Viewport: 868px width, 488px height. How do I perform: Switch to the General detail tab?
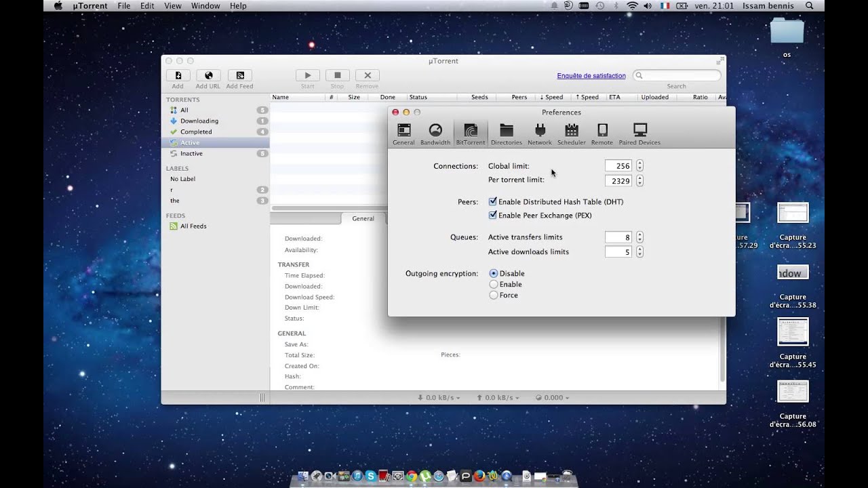point(363,218)
